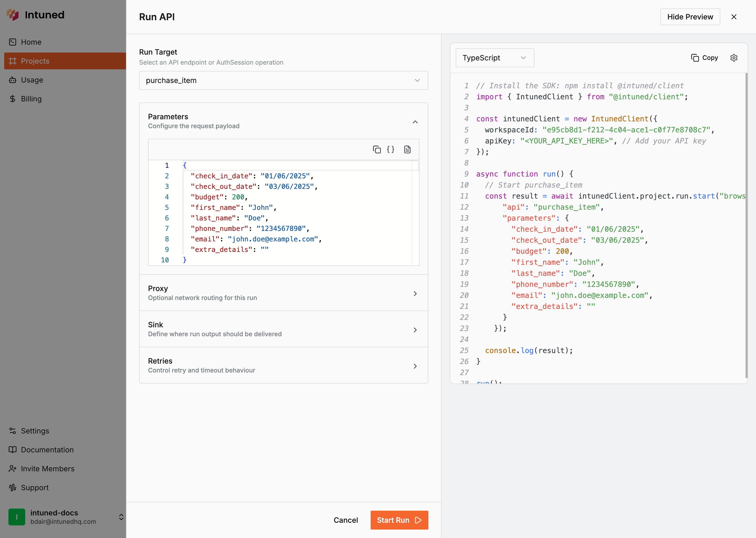This screenshot has height=538, width=756.
Task: Click the intuned-docs workspace avatar
Action: [17, 517]
